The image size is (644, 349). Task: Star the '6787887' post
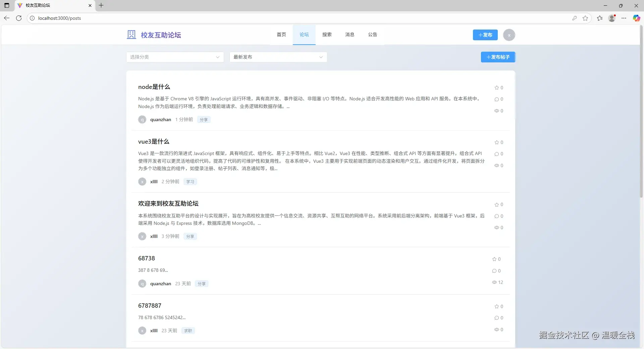pos(497,306)
